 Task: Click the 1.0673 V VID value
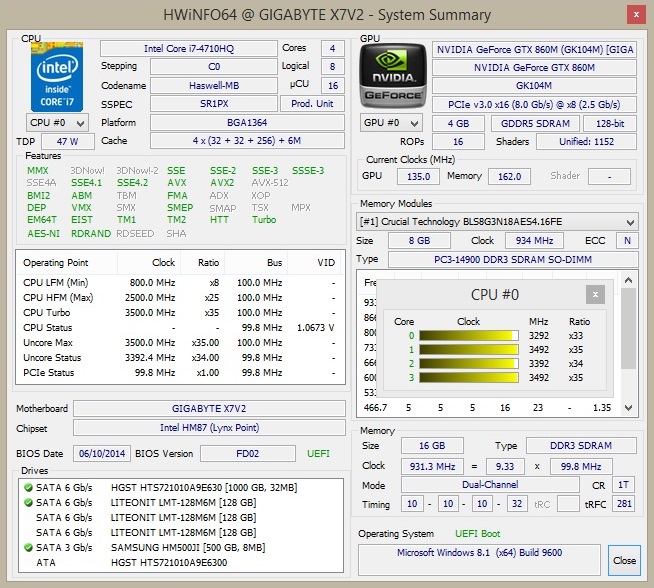point(316,327)
